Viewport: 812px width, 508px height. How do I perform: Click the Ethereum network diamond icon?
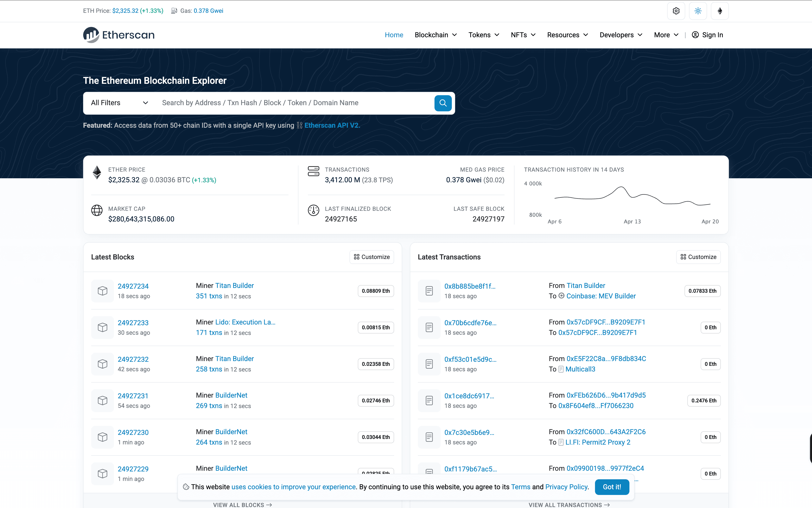720,11
